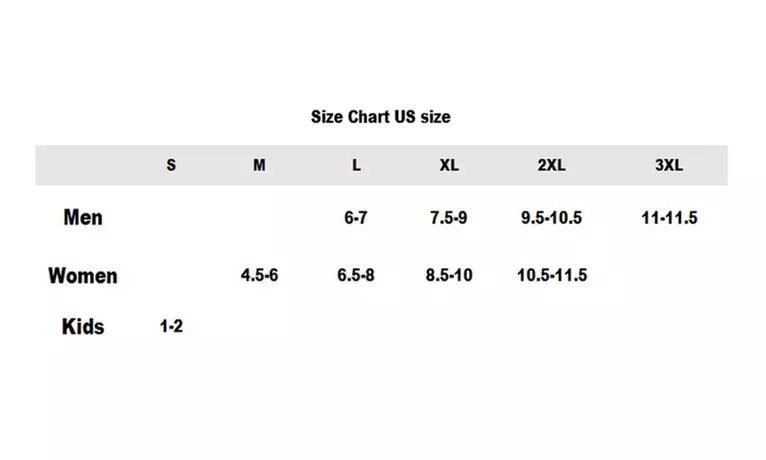Click Men XL value 7.5-9
Image resolution: width=766 pixels, height=460 pixels.
[x=448, y=217]
